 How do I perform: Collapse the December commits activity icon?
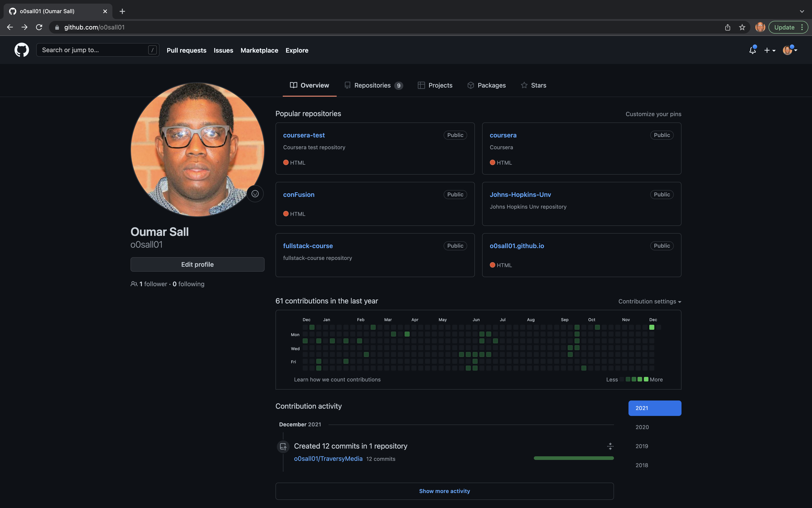pyautogui.click(x=610, y=446)
